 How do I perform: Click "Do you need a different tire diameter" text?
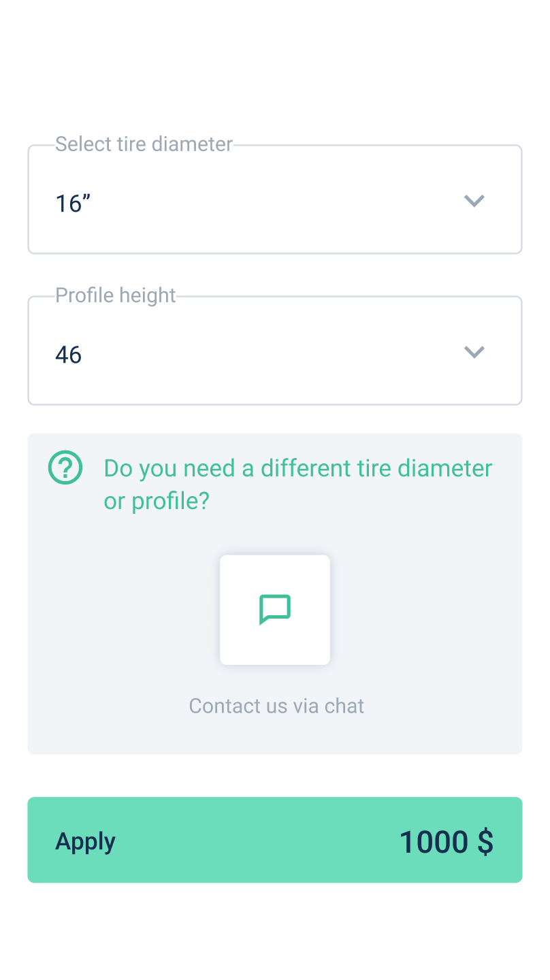click(297, 468)
